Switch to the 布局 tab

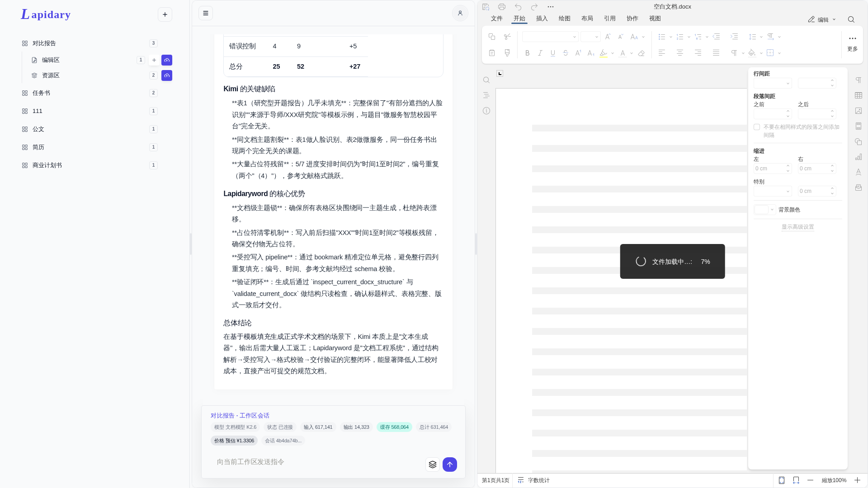click(x=587, y=19)
